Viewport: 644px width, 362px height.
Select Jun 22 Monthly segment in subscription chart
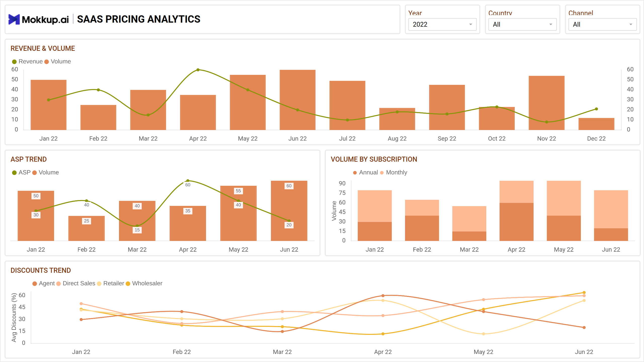(x=611, y=209)
